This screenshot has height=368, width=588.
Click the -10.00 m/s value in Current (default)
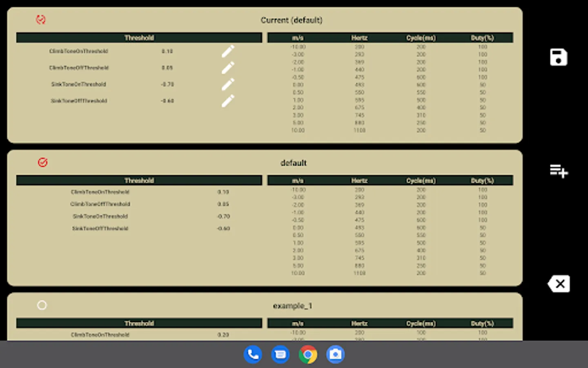(x=298, y=47)
